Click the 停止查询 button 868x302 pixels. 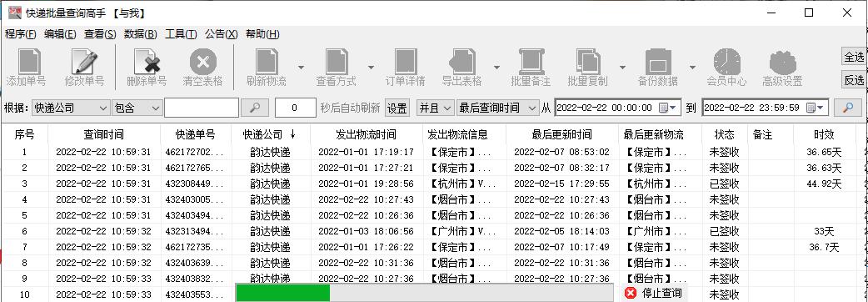click(x=654, y=293)
